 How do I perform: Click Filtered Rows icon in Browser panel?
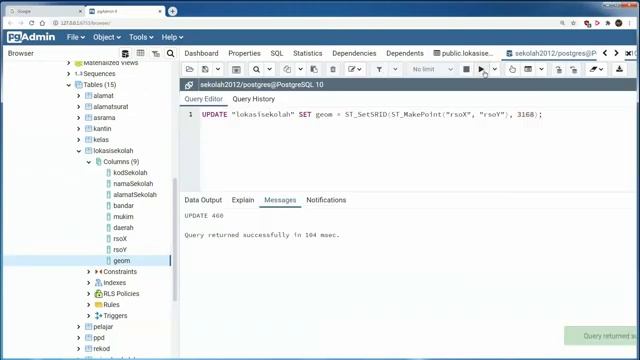pos(156,53)
